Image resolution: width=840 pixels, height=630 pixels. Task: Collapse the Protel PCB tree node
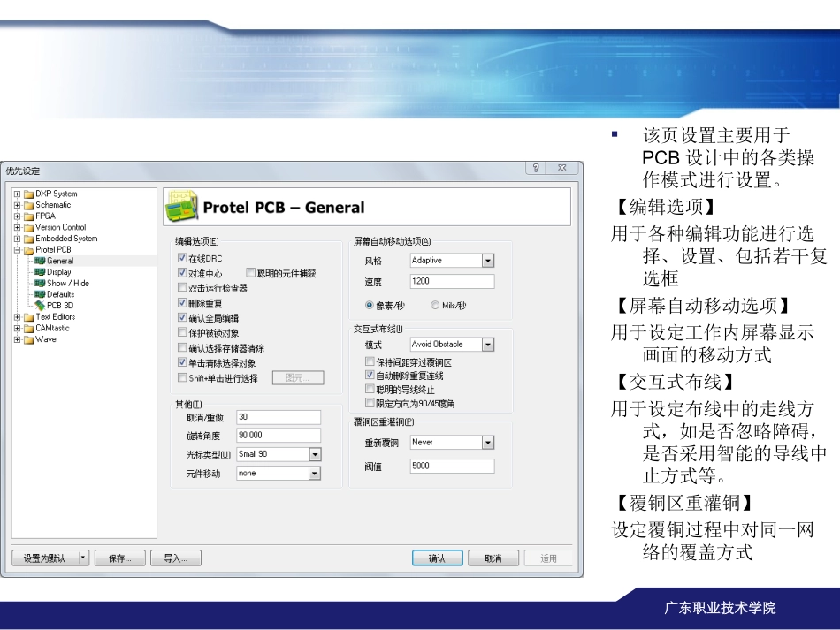(17, 250)
